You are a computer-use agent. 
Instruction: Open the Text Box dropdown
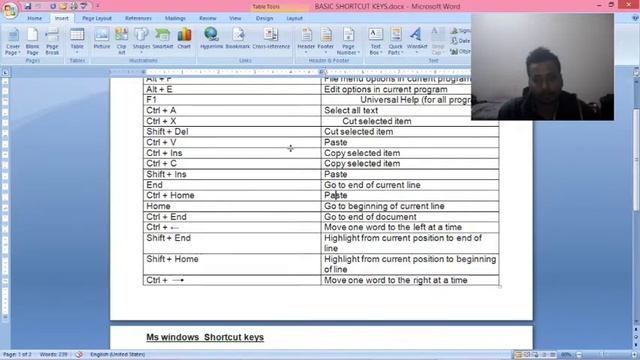click(376, 42)
